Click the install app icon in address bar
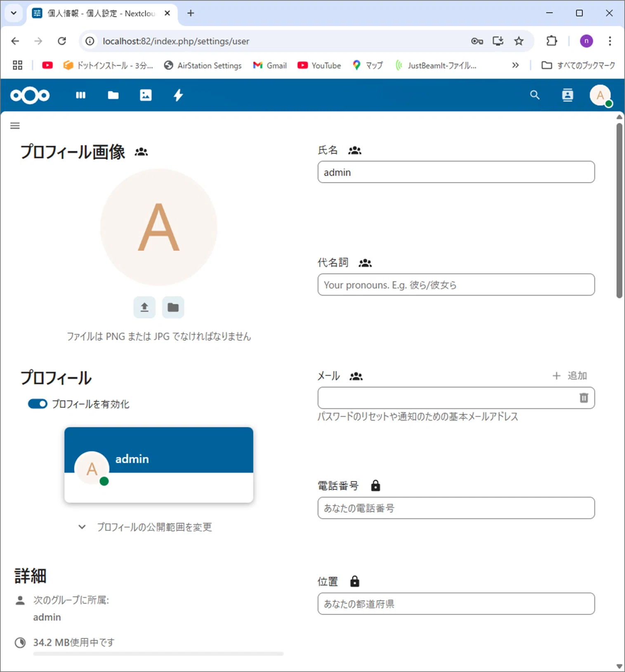The height and width of the screenshot is (672, 625). (498, 41)
